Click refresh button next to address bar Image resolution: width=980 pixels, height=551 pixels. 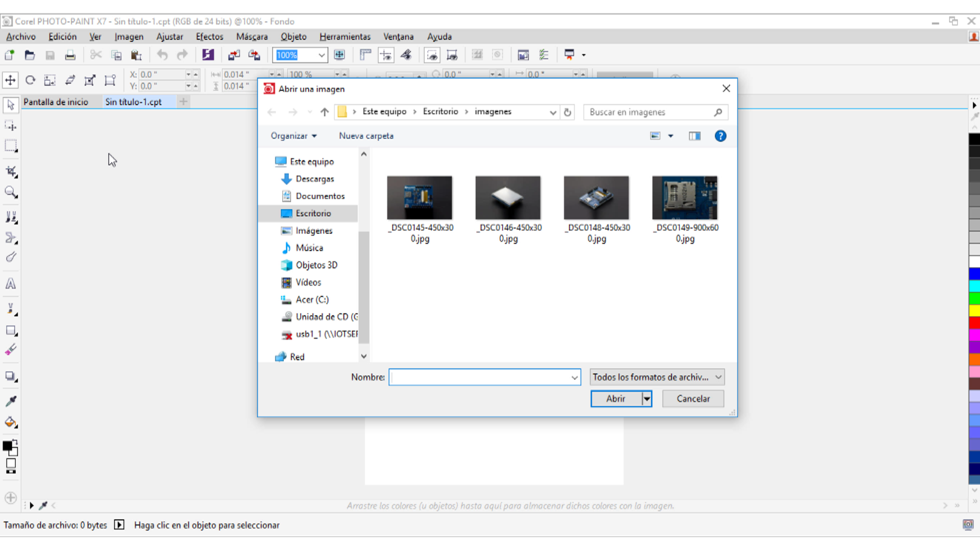[567, 112]
